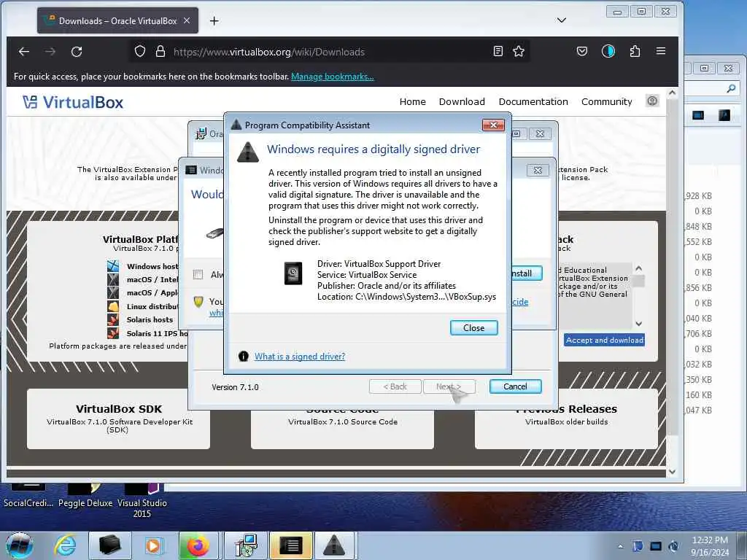This screenshot has height=560, width=747.
Task: Click the Program Compatibility Assistant taskbar icon
Action: pyautogui.click(x=334, y=545)
